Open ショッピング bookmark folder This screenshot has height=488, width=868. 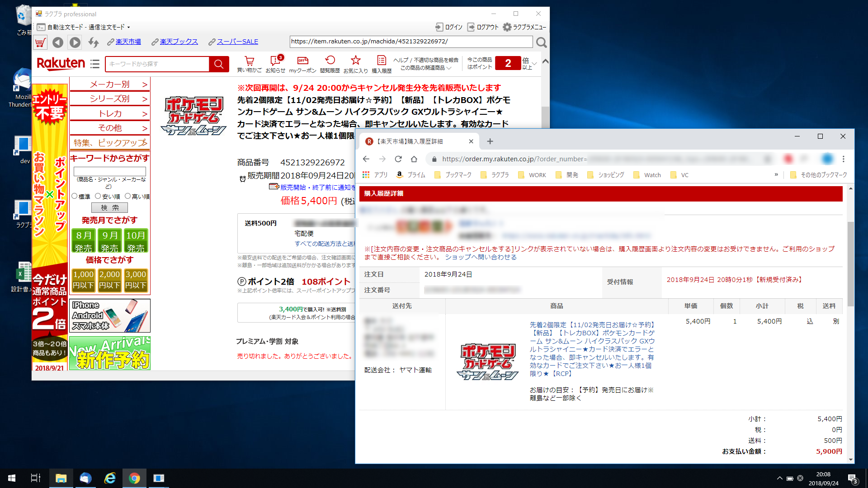pos(606,175)
